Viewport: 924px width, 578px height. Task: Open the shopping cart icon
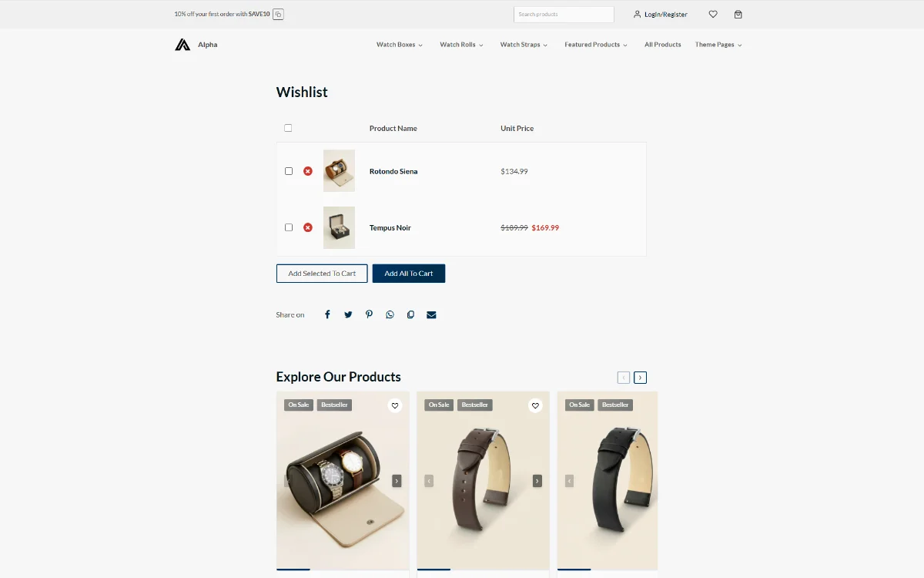coord(738,14)
